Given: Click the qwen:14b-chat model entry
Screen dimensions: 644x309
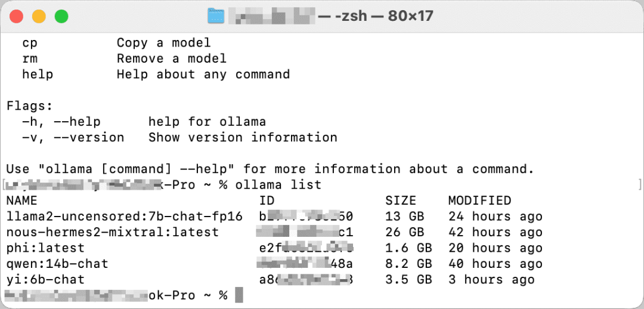Looking at the screenshot, I should [x=57, y=264].
